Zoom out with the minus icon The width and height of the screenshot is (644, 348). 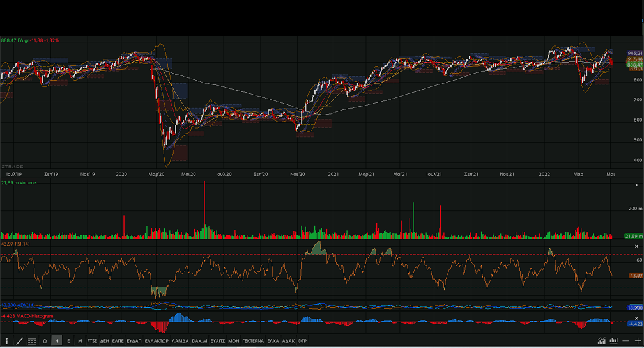click(x=625, y=340)
